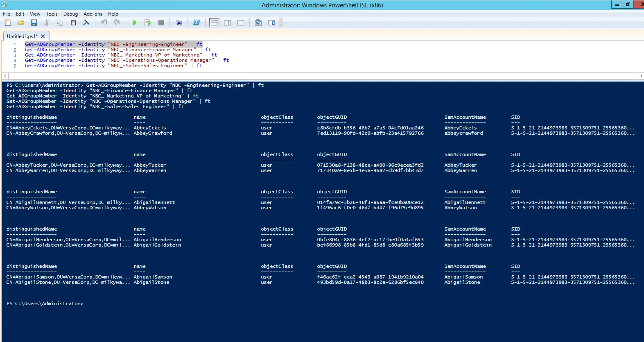Cut selection using the scissors icon
644x342 pixels.
(x=47, y=23)
